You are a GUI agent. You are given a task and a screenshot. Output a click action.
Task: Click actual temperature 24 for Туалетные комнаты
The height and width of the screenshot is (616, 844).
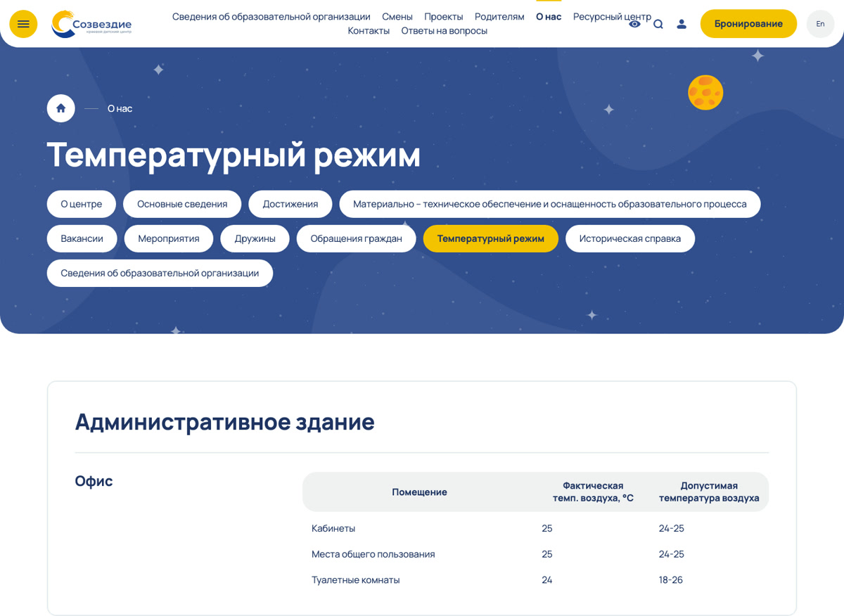[x=547, y=580]
